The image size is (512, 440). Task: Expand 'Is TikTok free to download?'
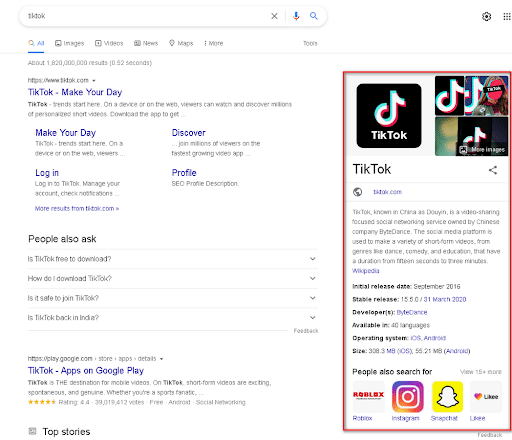coord(173,259)
